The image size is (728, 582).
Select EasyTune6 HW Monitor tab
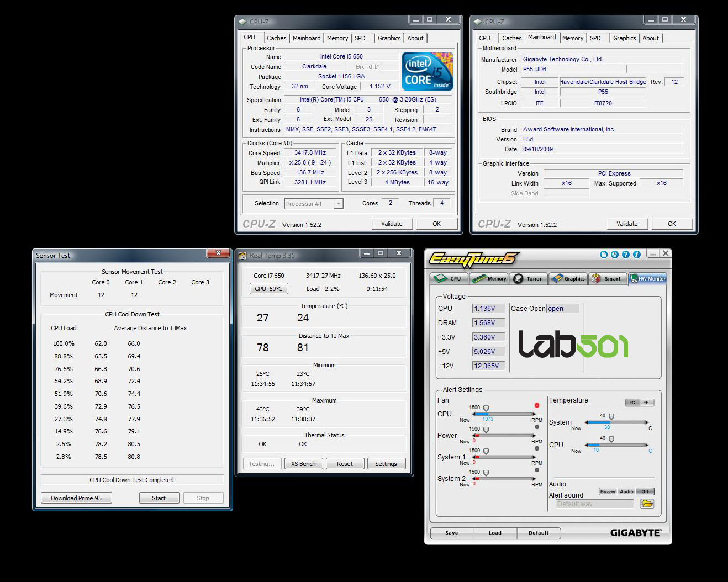point(648,278)
